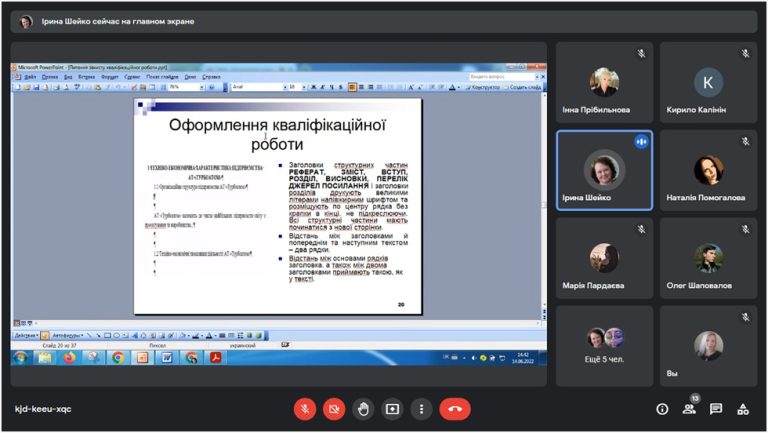Click the increase font size icon
The height and width of the screenshot is (433, 768).
pyautogui.click(x=411, y=87)
